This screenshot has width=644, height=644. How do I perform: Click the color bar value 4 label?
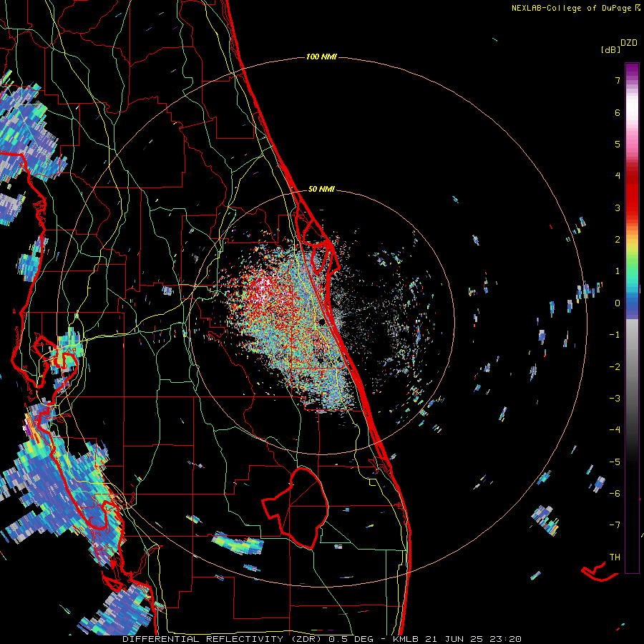[618, 176]
